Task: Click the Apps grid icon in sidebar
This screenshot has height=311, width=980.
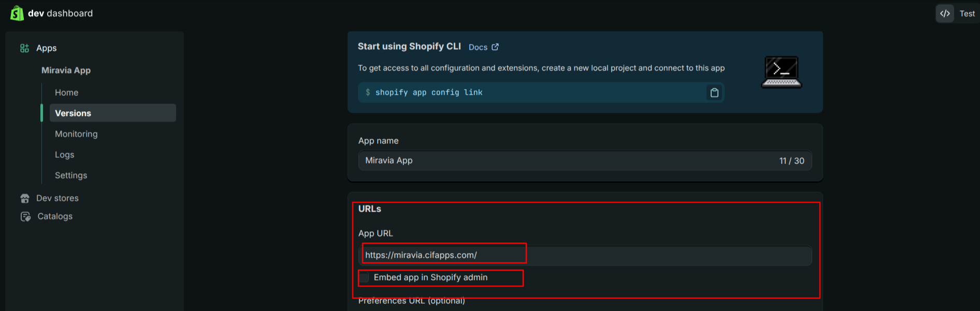Action: [24, 48]
